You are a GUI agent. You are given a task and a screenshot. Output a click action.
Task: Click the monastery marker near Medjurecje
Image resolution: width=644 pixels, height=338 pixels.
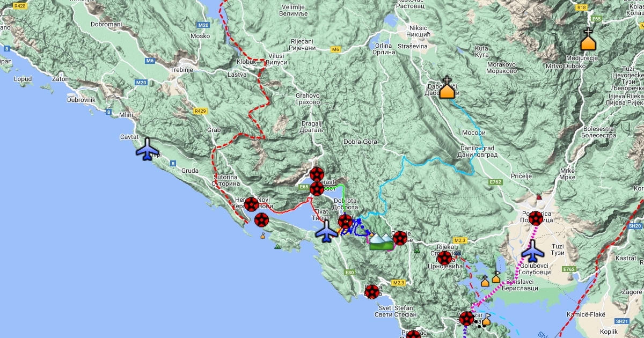point(589,40)
